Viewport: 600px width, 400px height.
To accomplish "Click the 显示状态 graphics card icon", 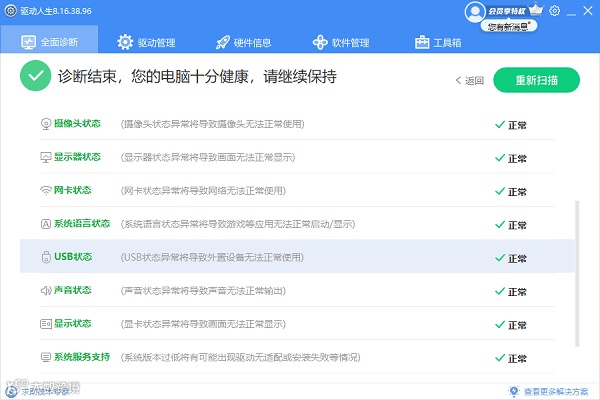I will point(46,324).
